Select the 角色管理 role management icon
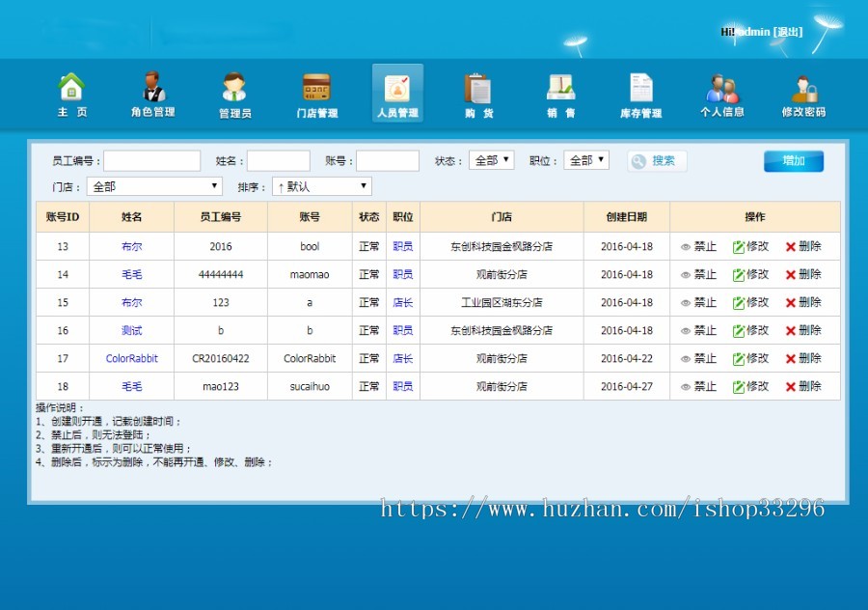868x610 pixels. [153, 92]
